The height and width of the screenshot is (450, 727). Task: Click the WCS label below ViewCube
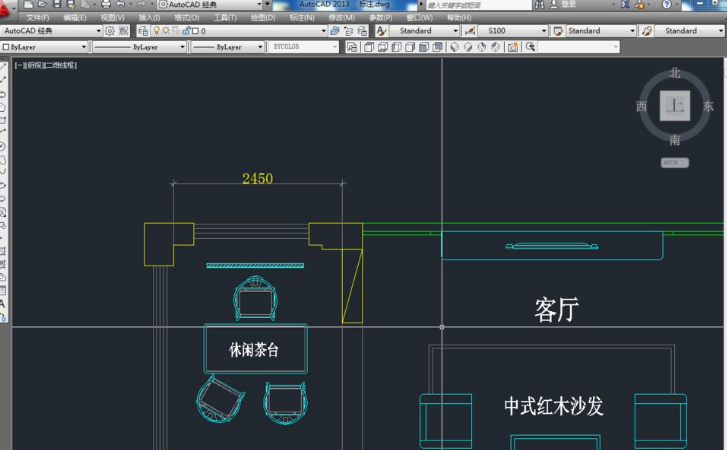coord(674,161)
